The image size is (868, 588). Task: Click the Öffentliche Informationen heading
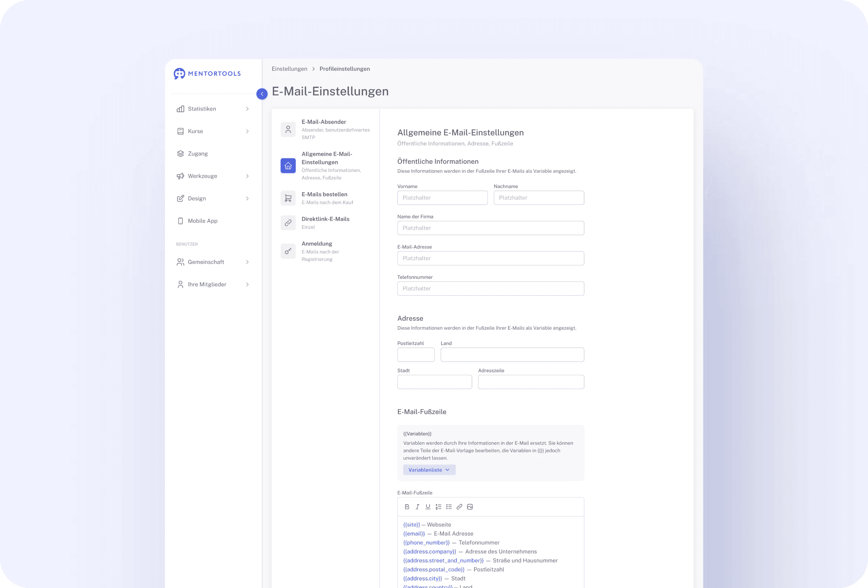(x=438, y=161)
